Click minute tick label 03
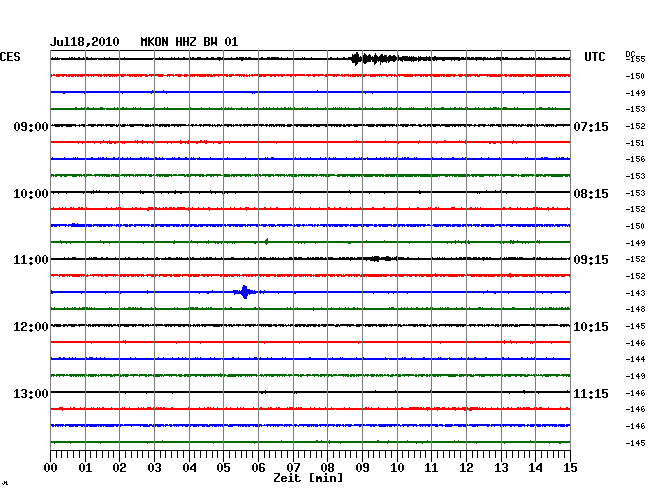650x494 pixels. (154, 468)
